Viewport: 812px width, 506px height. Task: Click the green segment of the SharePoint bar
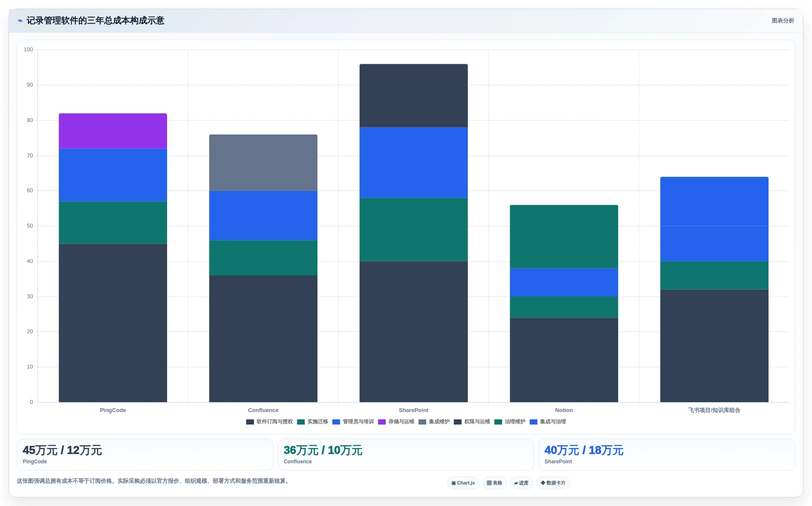[x=414, y=230]
